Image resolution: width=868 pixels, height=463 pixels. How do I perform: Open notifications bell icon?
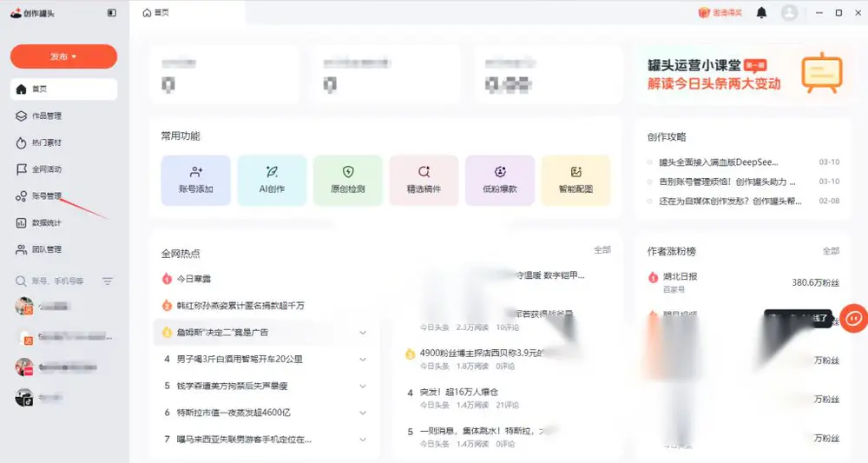coord(762,13)
